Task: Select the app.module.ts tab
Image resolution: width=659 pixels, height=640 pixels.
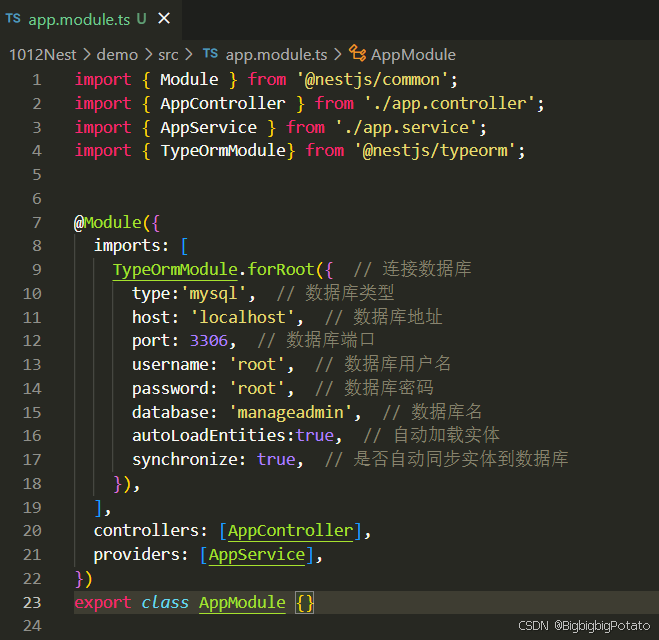Action: tap(90, 19)
